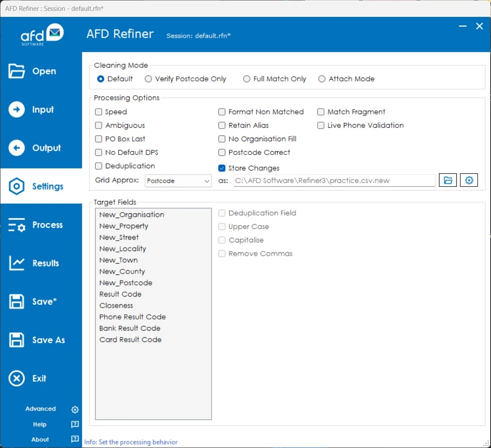Click the Settings hexagon icon
This screenshot has width=491, height=448.
point(16,187)
